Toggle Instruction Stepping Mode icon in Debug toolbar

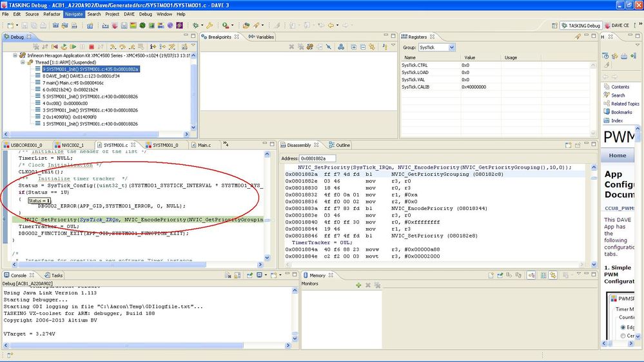pyautogui.click(x=153, y=47)
